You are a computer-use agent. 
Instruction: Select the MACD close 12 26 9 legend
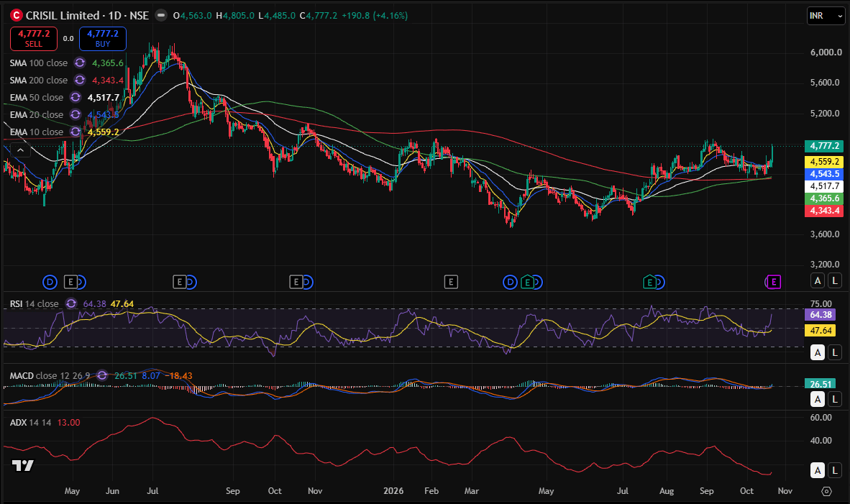point(50,375)
